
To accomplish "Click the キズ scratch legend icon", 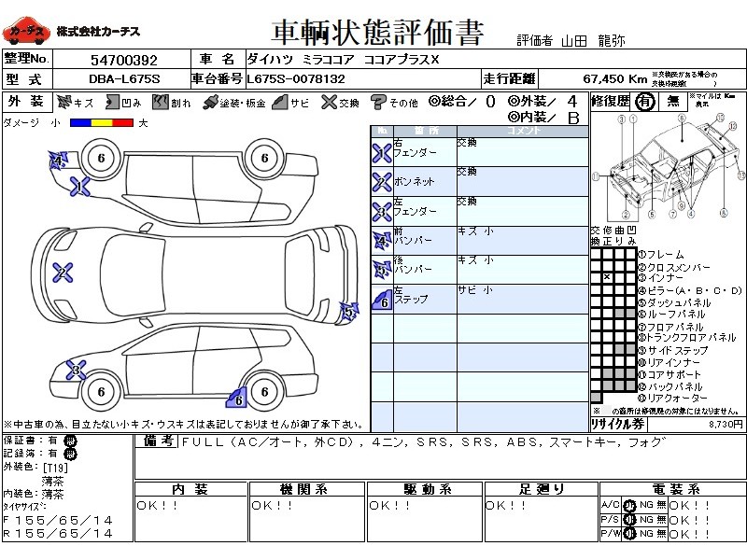I will 63,102.
